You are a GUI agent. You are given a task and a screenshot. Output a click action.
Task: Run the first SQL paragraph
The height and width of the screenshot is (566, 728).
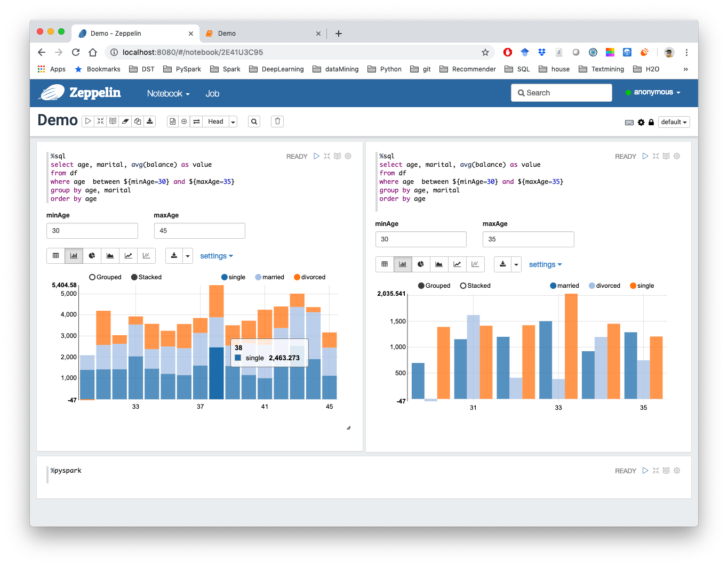[x=316, y=156]
